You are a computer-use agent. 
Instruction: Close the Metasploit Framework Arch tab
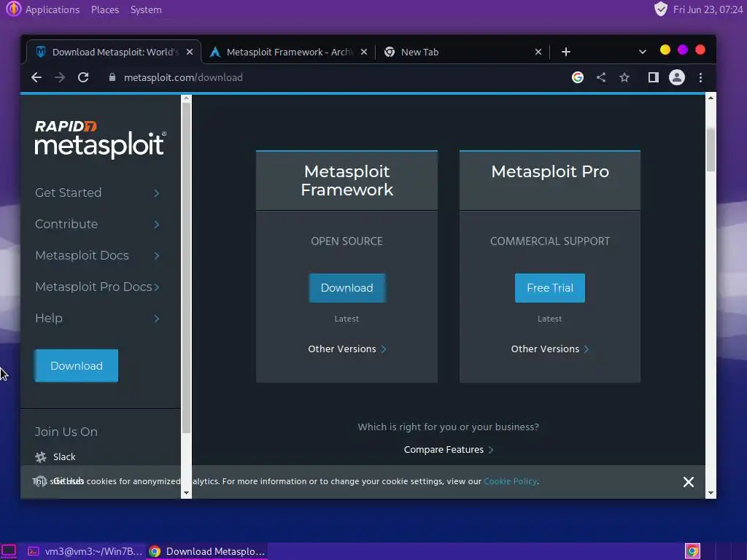(364, 52)
